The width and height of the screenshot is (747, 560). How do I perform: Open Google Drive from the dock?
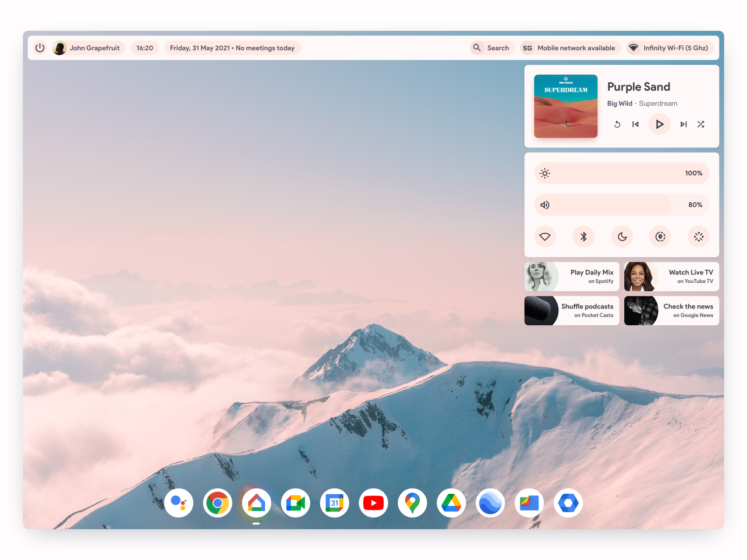tap(451, 503)
